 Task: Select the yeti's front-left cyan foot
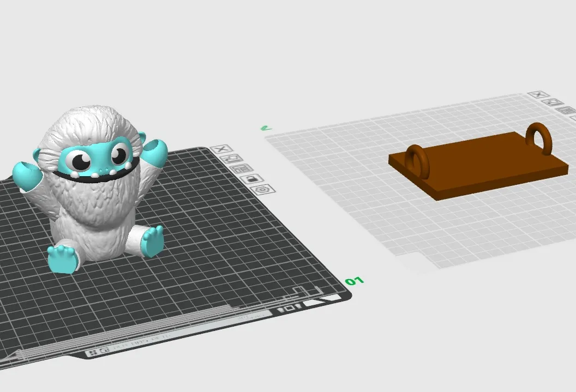63,259
